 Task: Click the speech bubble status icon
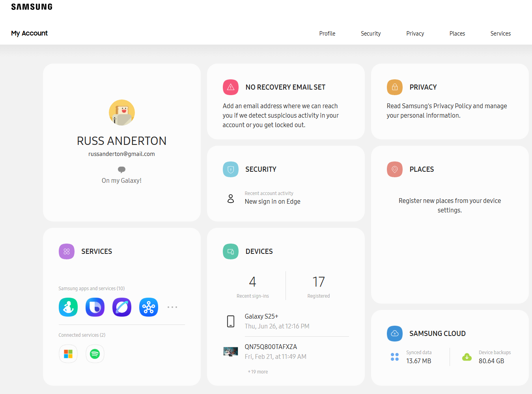click(x=121, y=169)
